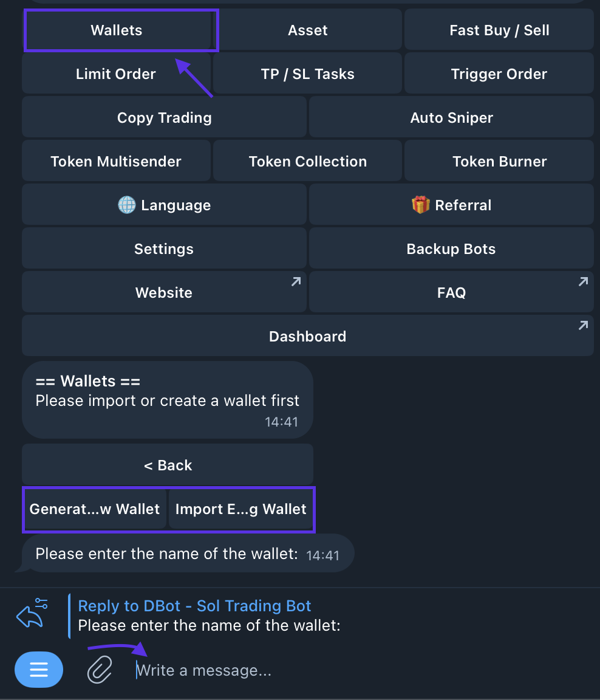Select Trigger Order button
Screen dimensions: 600x700
tap(499, 74)
